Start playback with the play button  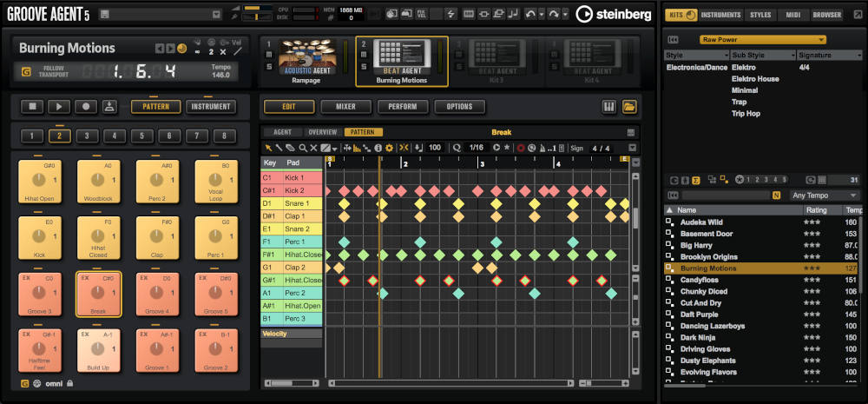pos(59,106)
